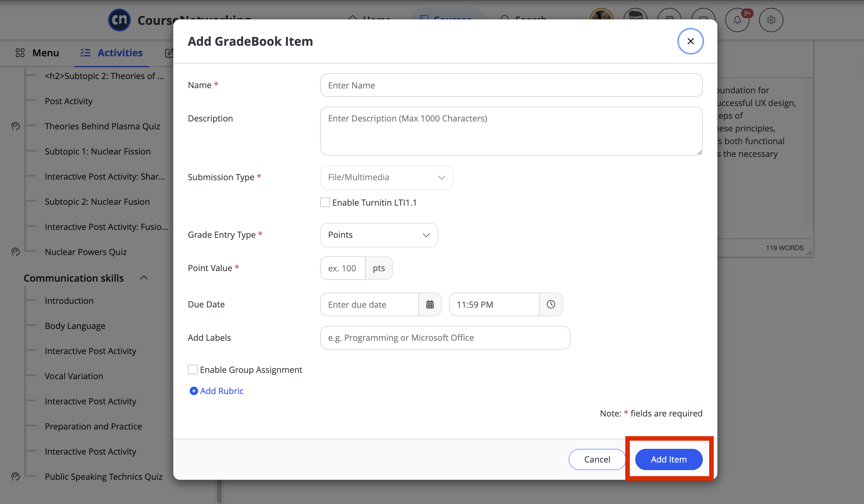Select Introduction under Communication skills

(x=69, y=301)
